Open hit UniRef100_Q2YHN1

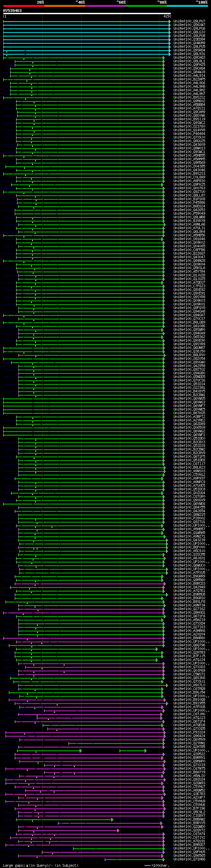click(x=189, y=743)
